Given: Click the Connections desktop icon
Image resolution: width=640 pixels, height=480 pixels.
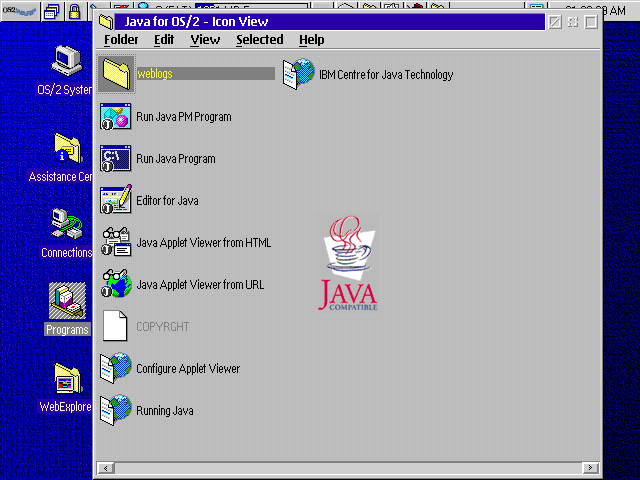Looking at the screenshot, I should pos(67,224).
